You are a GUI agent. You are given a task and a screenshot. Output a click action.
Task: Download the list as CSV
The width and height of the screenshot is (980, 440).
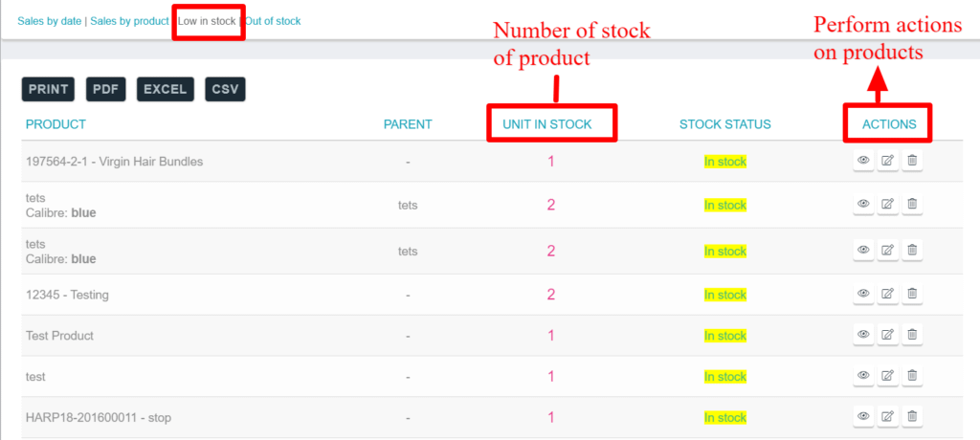[225, 89]
